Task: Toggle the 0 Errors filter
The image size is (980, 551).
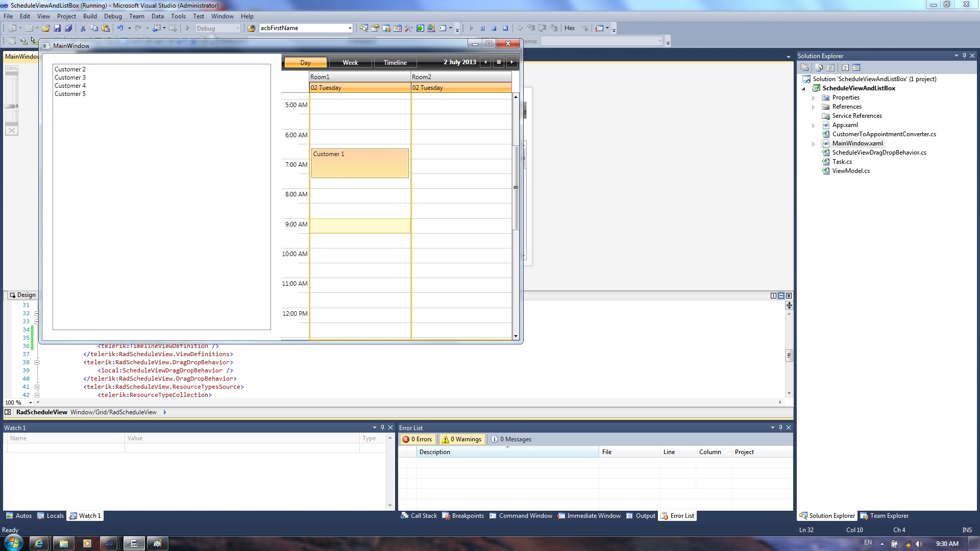Action: [417, 439]
